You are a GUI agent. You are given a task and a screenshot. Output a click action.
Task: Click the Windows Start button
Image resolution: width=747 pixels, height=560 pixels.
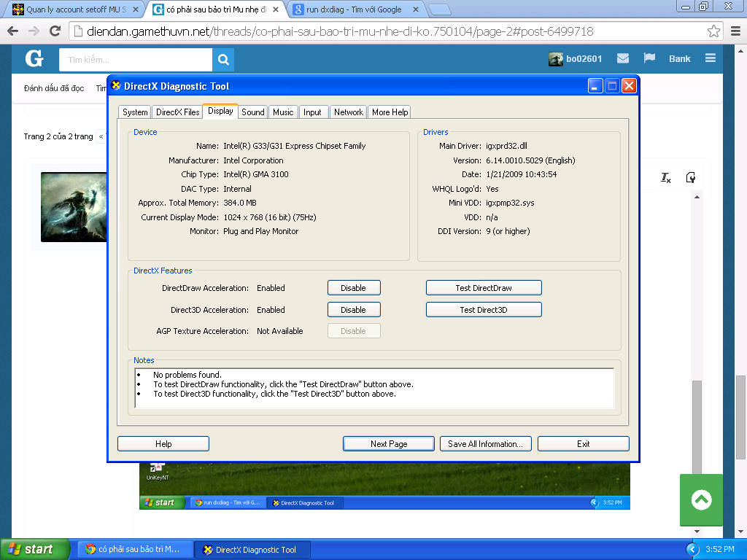35,550
